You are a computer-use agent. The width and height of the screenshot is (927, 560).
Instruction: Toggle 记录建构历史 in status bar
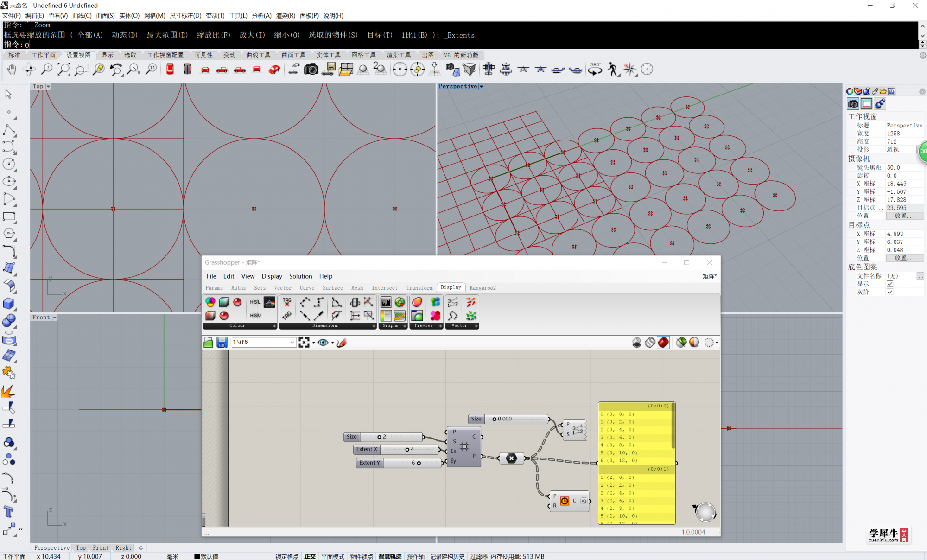447,556
